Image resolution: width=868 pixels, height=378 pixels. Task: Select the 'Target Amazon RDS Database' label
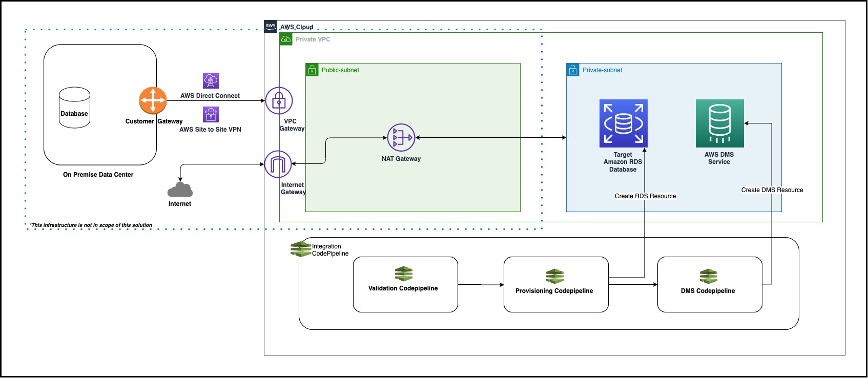click(623, 162)
